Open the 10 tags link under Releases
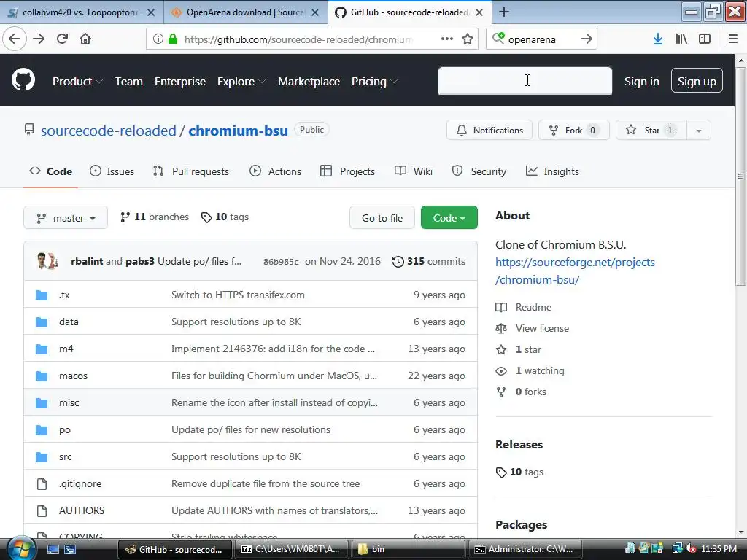 click(519, 472)
